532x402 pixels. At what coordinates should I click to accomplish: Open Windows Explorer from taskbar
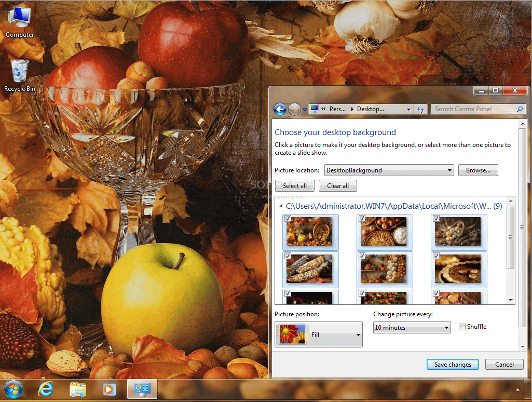(x=77, y=389)
